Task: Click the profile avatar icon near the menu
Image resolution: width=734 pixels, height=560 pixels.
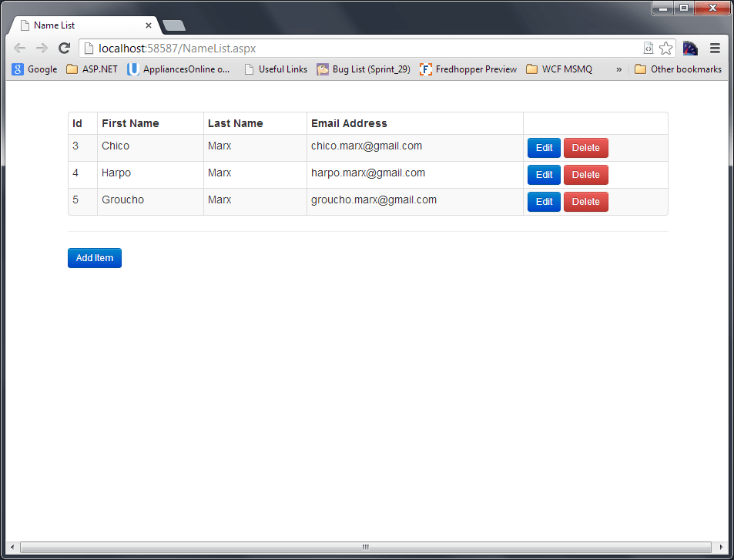Action: [690, 48]
